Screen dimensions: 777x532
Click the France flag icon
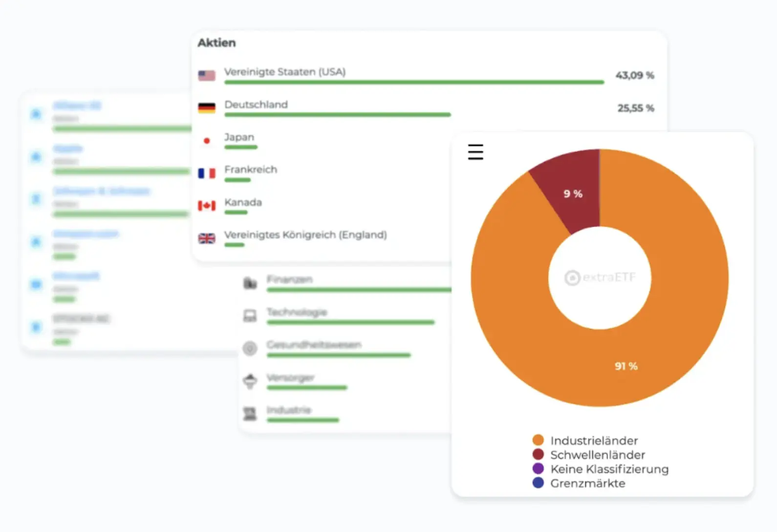pyautogui.click(x=207, y=173)
